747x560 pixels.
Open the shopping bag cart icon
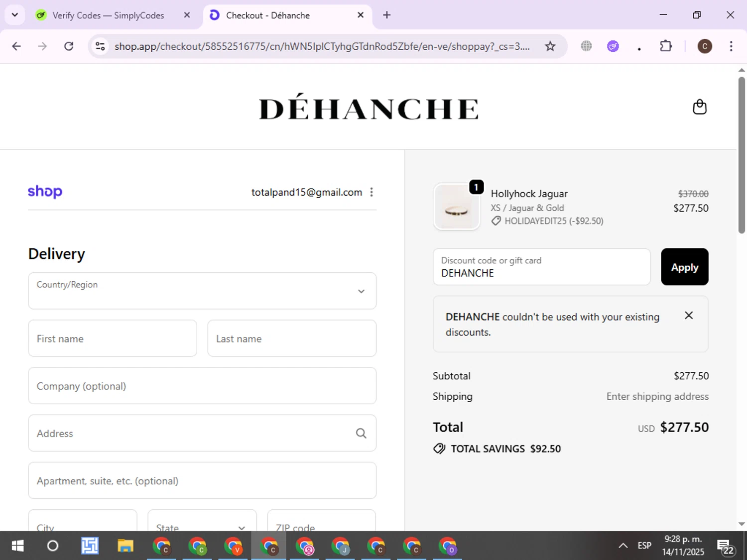(700, 107)
